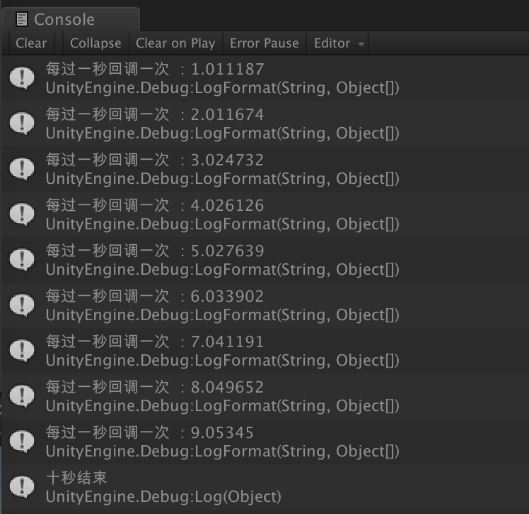
Task: Toggle the Error Pause option
Action: coord(264,43)
